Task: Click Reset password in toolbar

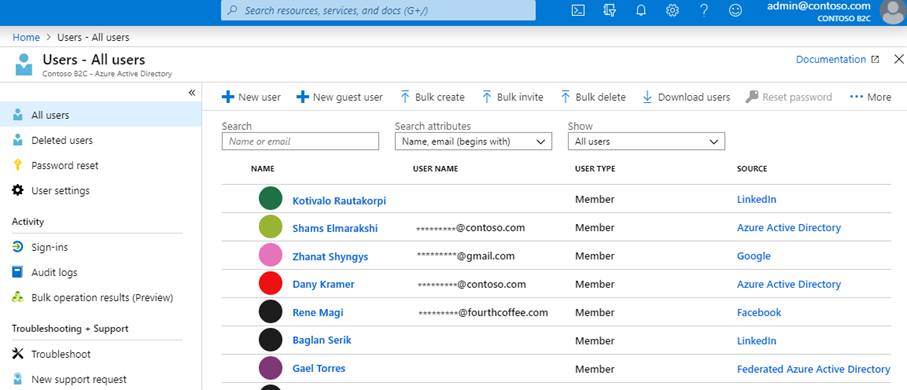Action: [789, 97]
